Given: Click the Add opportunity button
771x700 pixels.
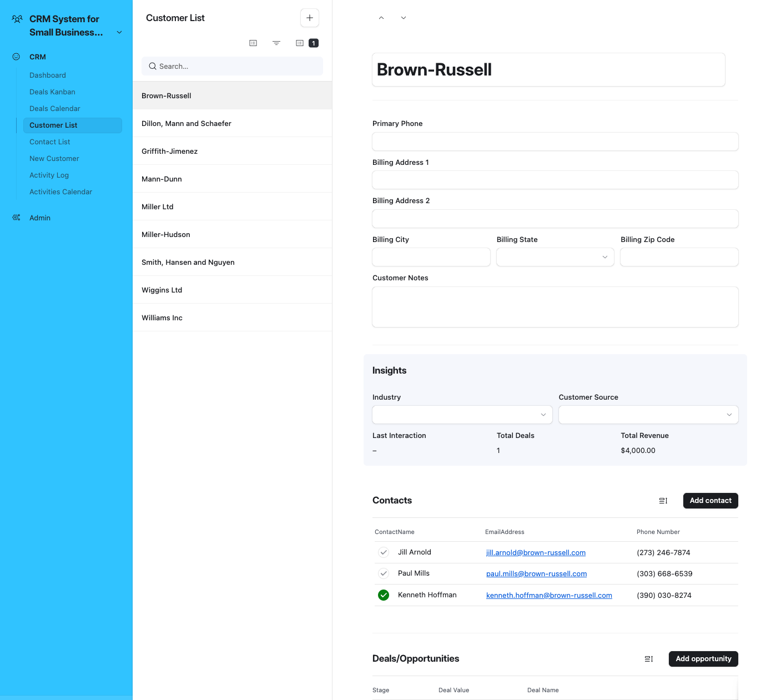Looking at the screenshot, I should (x=703, y=659).
